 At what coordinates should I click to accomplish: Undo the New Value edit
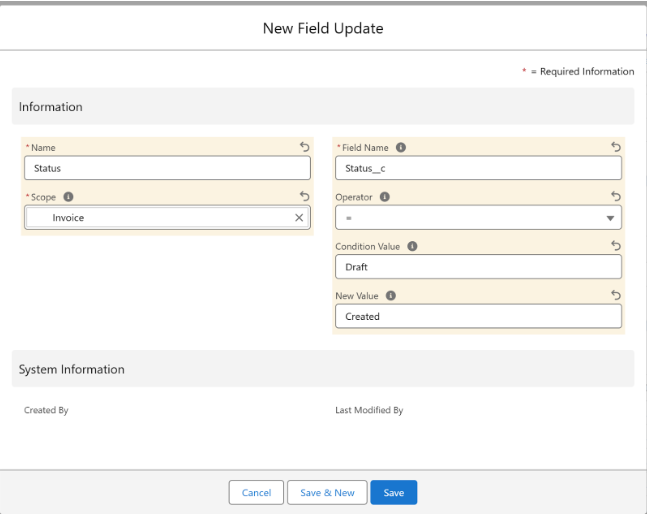coord(616,295)
